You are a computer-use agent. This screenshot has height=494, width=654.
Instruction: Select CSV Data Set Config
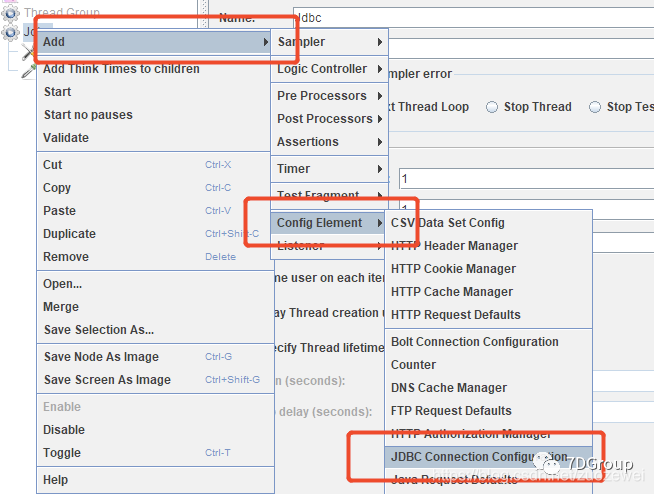click(x=489, y=223)
